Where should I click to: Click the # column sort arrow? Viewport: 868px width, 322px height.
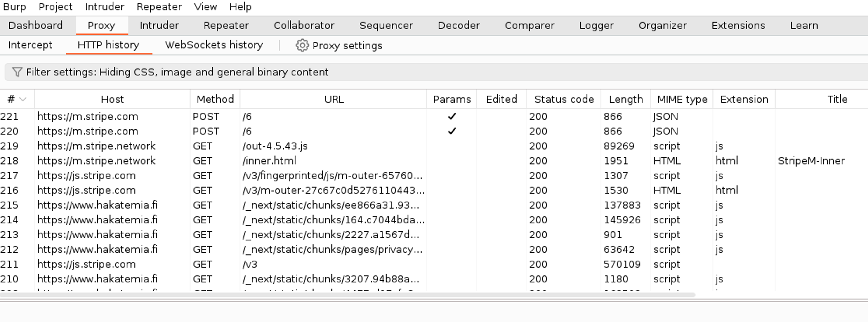point(23,99)
